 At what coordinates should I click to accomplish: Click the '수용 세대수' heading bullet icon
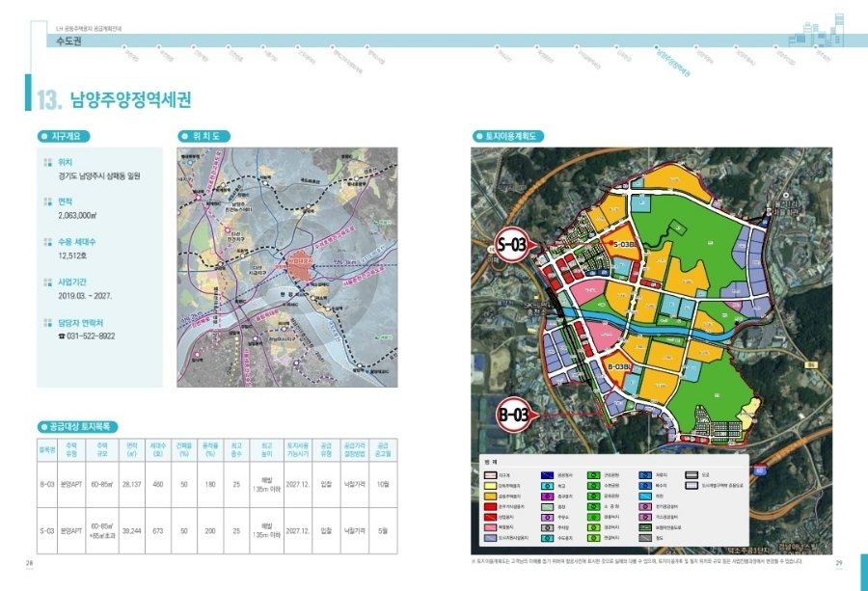click(48, 242)
